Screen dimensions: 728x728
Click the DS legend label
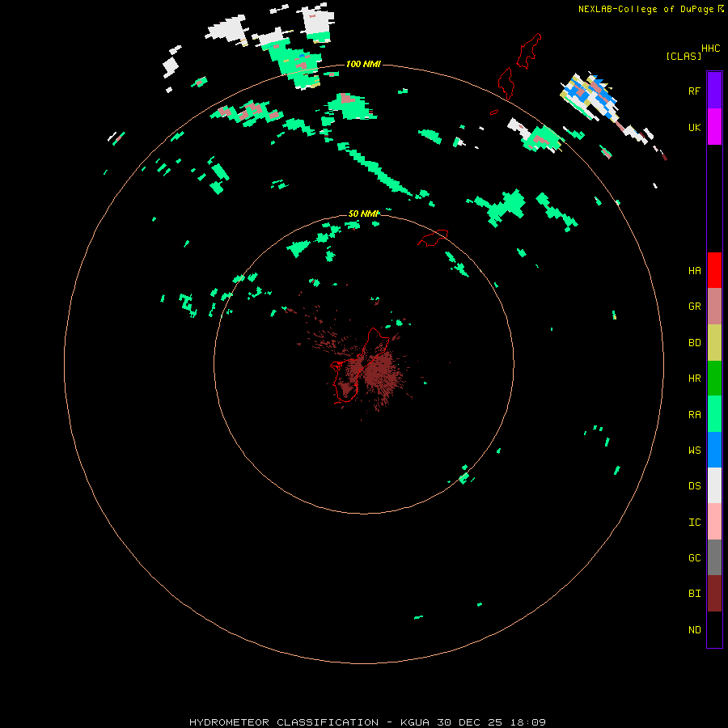(x=694, y=486)
